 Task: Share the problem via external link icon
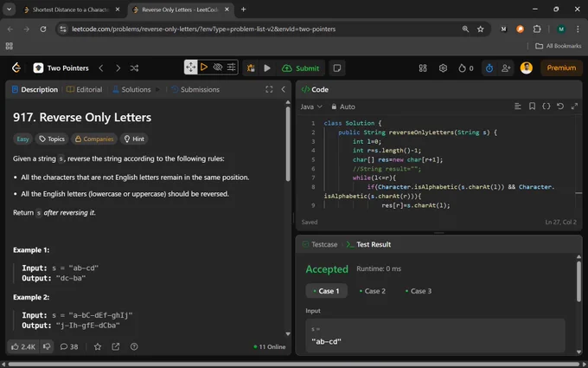tap(116, 346)
